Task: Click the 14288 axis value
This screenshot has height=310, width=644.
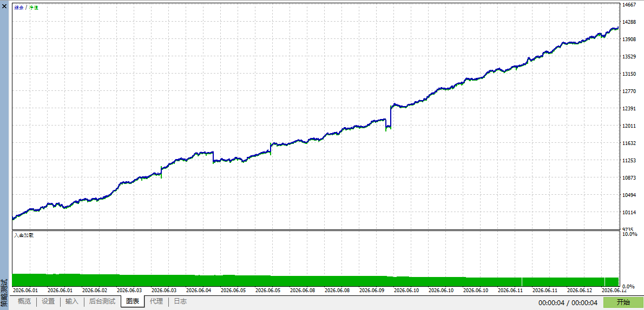Action: (630, 22)
